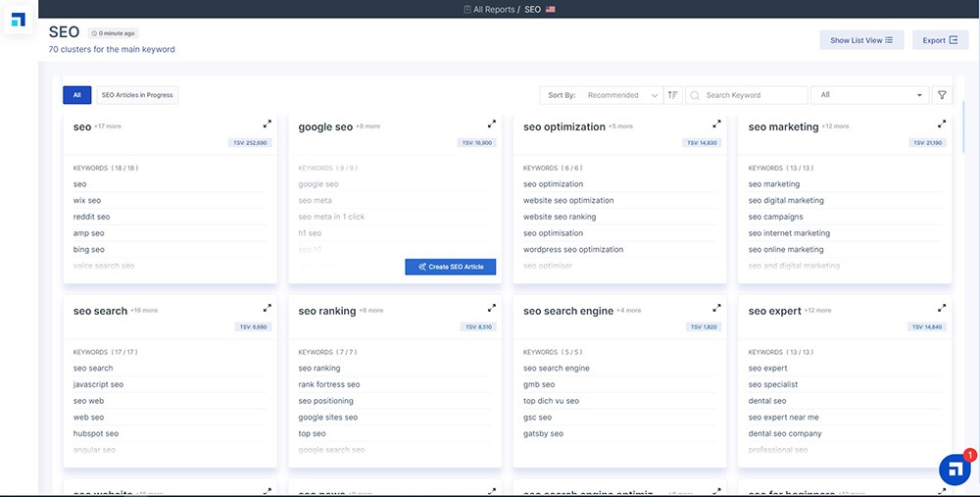Click the 'Show List View' button
This screenshot has width=980, height=497.
point(860,40)
